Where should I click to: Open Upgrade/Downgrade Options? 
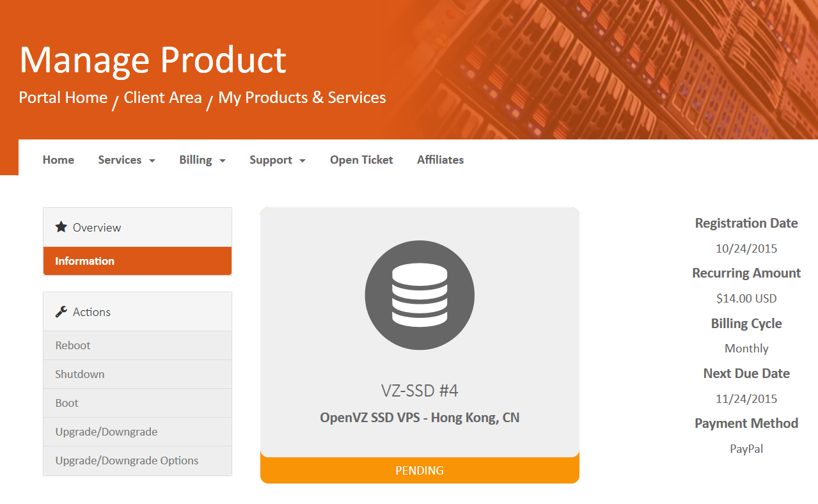pyautogui.click(x=127, y=461)
